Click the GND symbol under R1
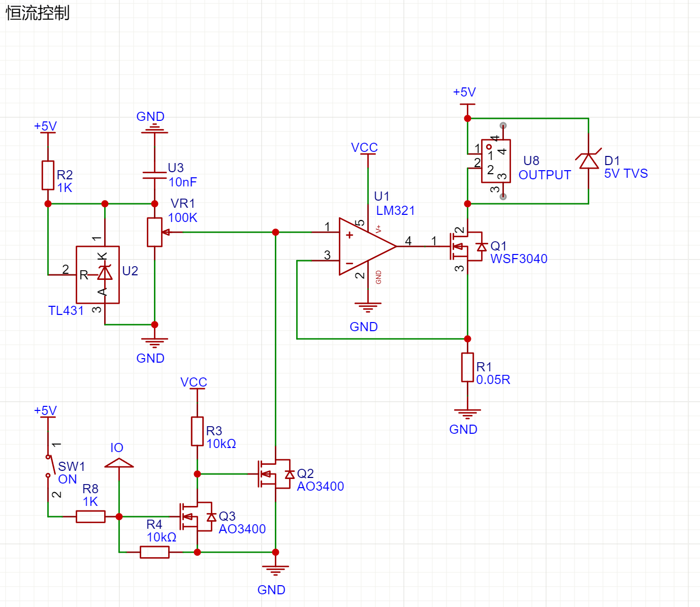This screenshot has width=700, height=607. point(468,414)
